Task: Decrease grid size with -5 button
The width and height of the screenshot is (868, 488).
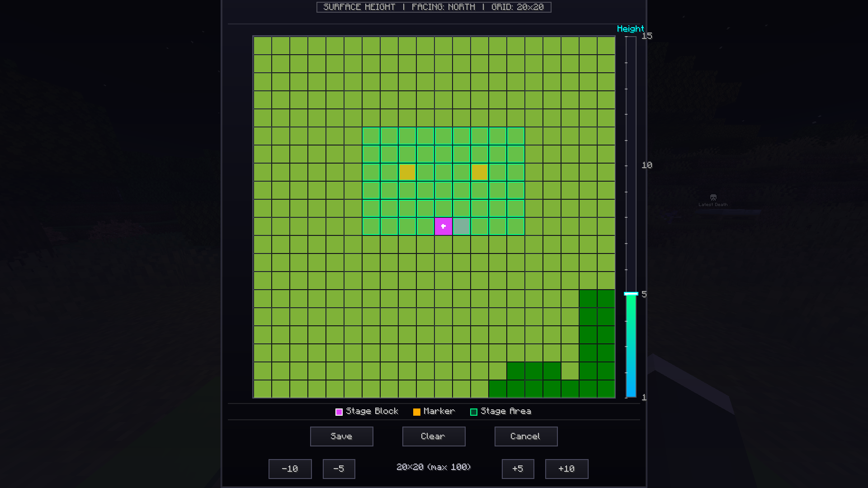Action: 339,469
